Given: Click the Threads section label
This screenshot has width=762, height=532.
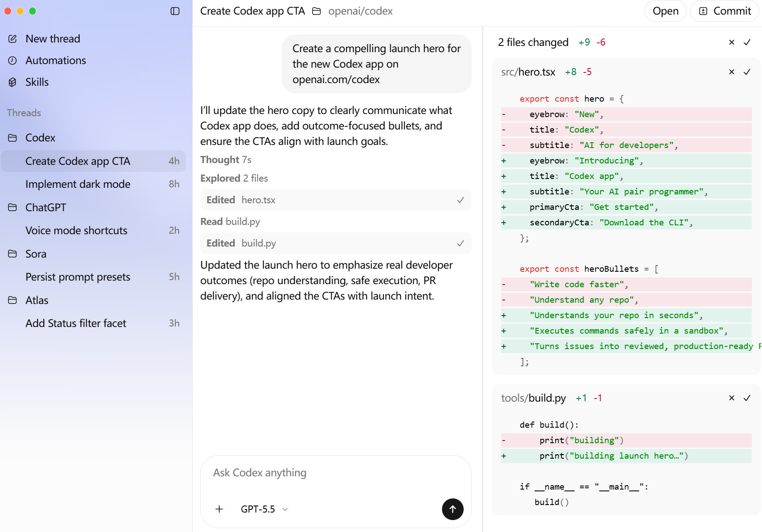Looking at the screenshot, I should [x=24, y=113].
